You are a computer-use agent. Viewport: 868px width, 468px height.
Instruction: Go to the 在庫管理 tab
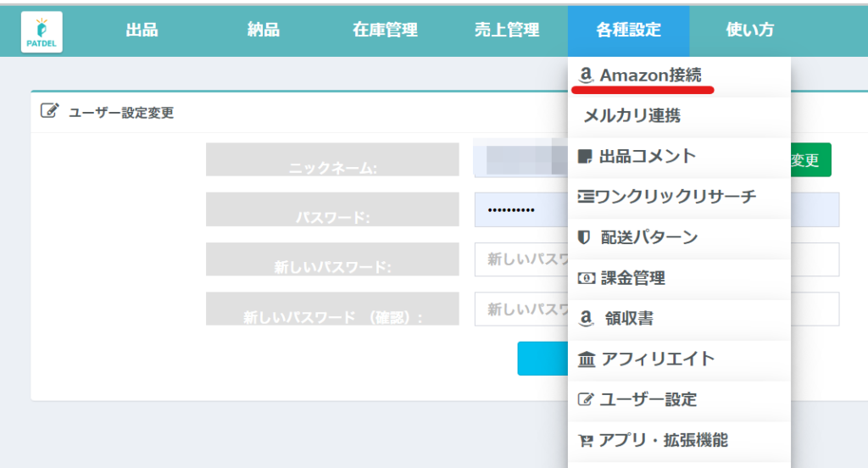point(385,31)
